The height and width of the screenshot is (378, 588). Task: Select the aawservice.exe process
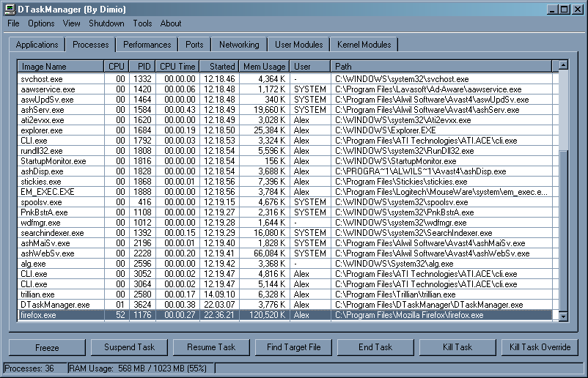[x=285, y=89]
